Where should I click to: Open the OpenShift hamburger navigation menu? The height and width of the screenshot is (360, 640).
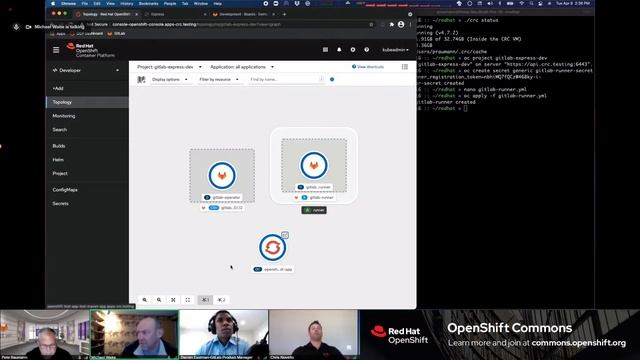[x=56, y=50]
